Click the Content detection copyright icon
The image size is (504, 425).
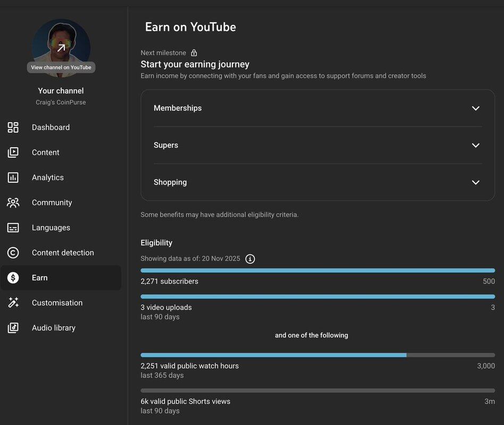(13, 253)
